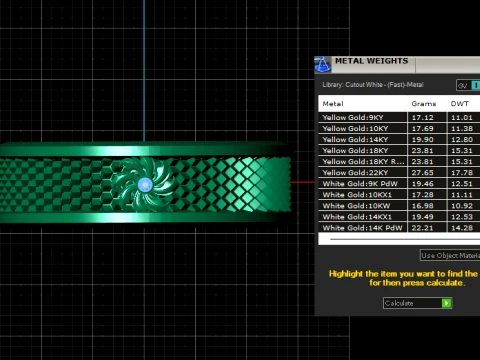The width and height of the screenshot is (480, 360).
Task: Select the Yellow Gold:10KY row
Action: coord(399,128)
